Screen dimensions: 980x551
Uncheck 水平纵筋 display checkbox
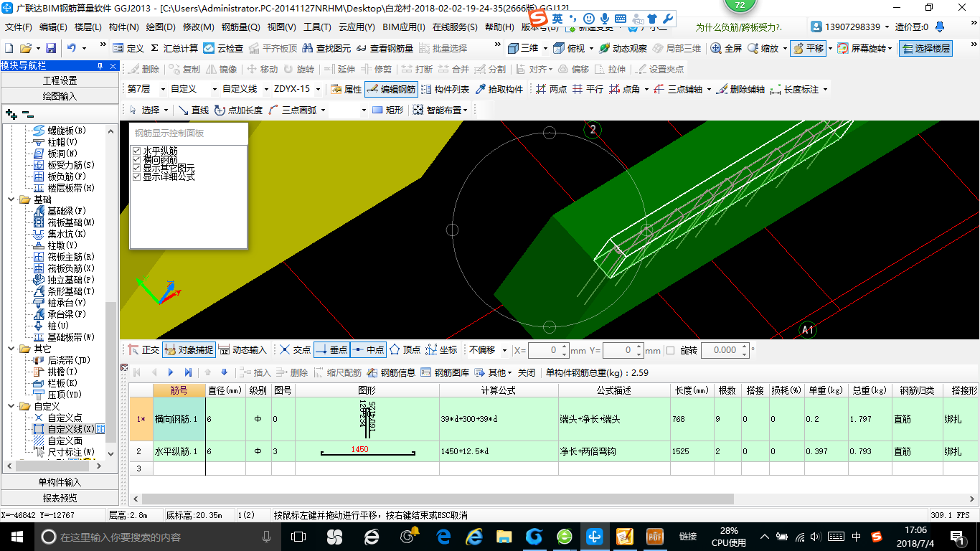[x=136, y=151]
